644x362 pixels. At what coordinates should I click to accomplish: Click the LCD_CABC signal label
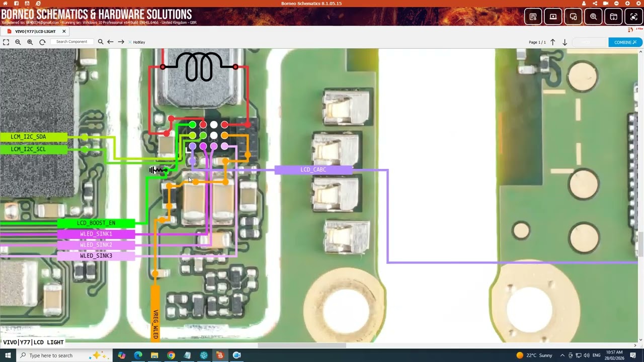(313, 170)
